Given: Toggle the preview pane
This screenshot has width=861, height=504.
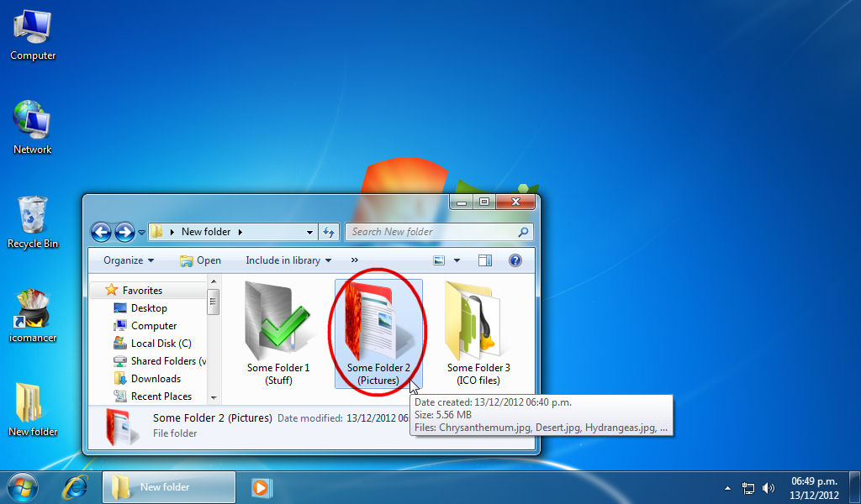Looking at the screenshot, I should coord(485,260).
